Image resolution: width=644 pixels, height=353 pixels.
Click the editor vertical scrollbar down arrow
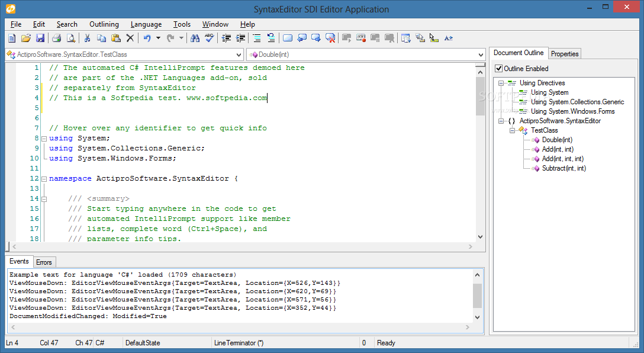point(480,237)
